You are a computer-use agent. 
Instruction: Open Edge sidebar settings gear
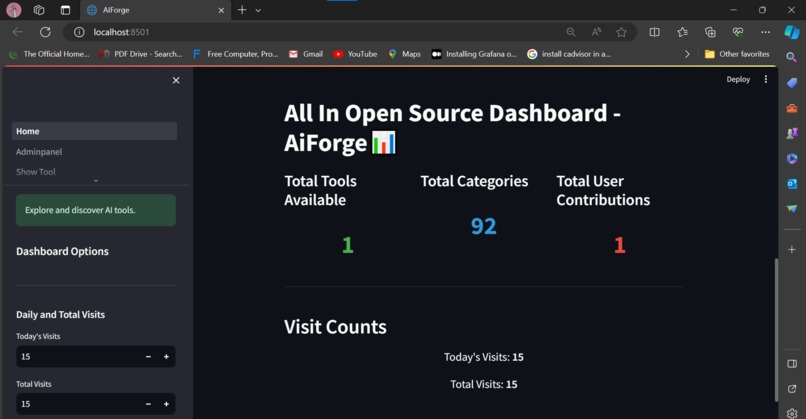[792, 413]
